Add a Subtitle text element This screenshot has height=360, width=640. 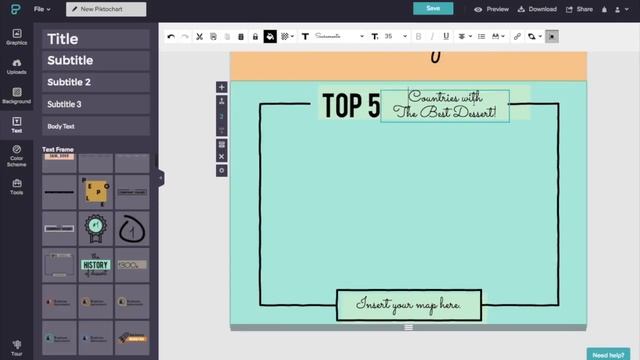96,60
